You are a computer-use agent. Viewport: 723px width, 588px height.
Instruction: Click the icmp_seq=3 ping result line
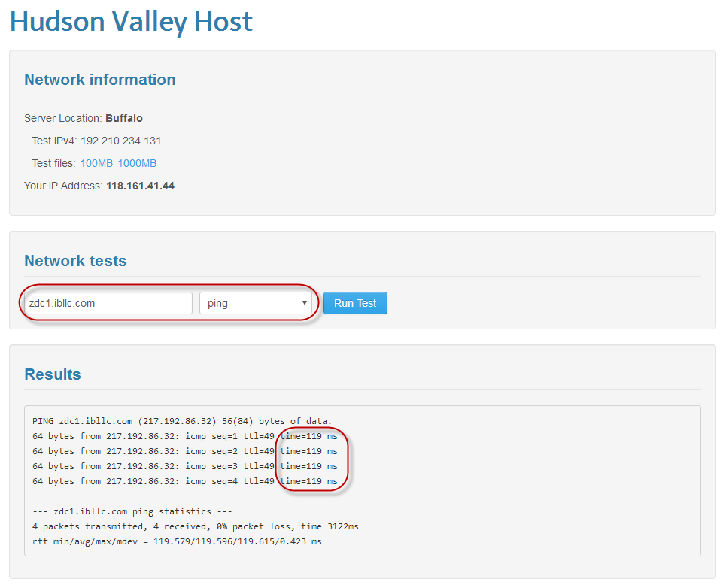click(185, 466)
